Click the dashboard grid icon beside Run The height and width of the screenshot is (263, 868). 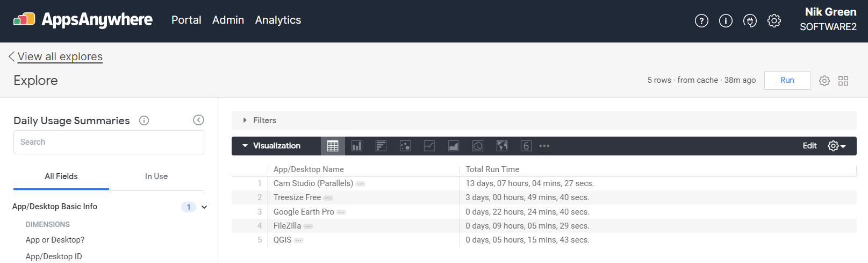(843, 81)
